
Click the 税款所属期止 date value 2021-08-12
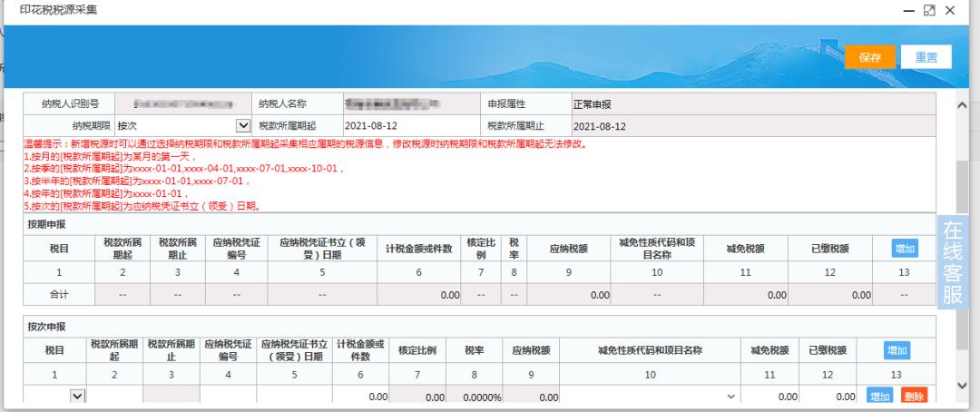(x=753, y=125)
